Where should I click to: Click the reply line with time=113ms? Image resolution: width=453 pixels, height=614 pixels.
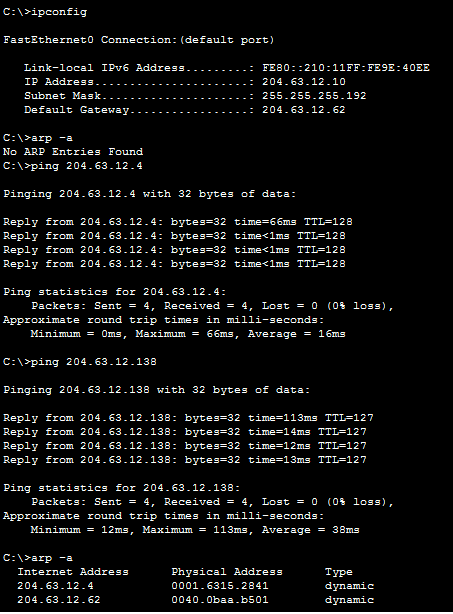[188, 418]
